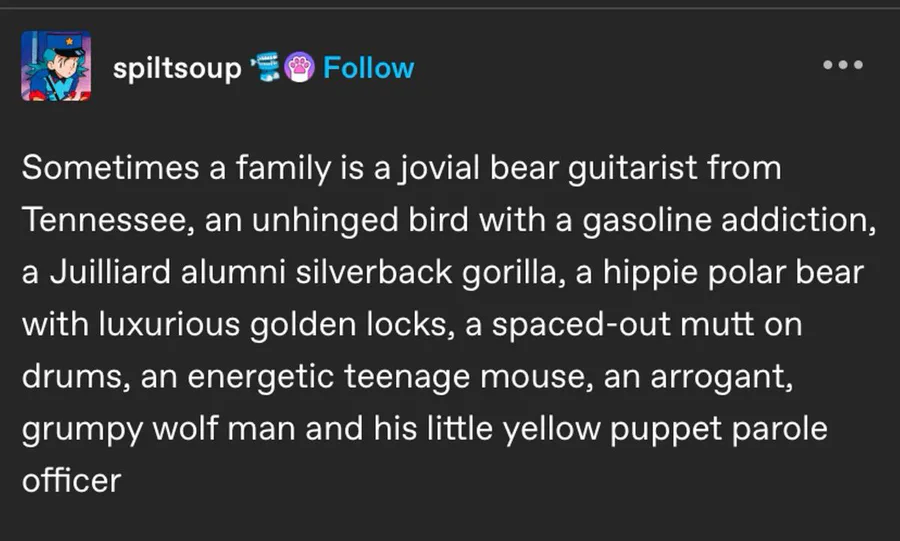Screen dimensions: 900x541
Task: Visit the spiltsoup blog via username
Action: click(177, 69)
